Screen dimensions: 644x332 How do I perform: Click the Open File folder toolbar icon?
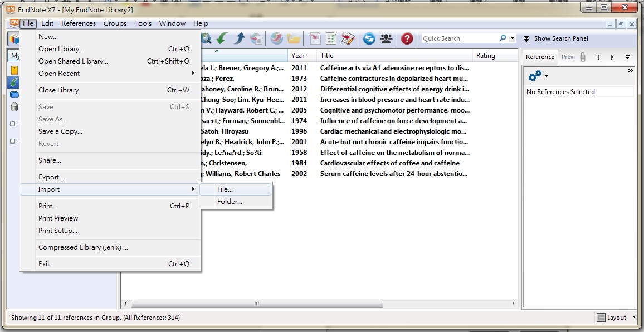pyautogui.click(x=294, y=38)
